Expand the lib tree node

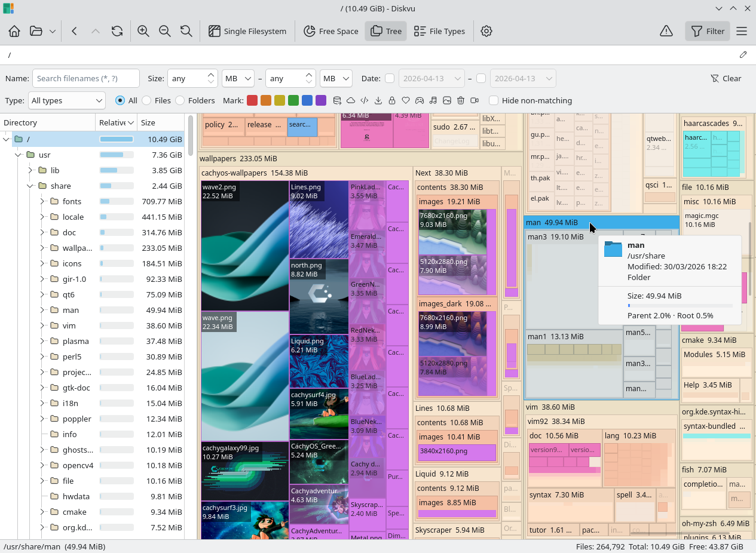click(x=30, y=170)
